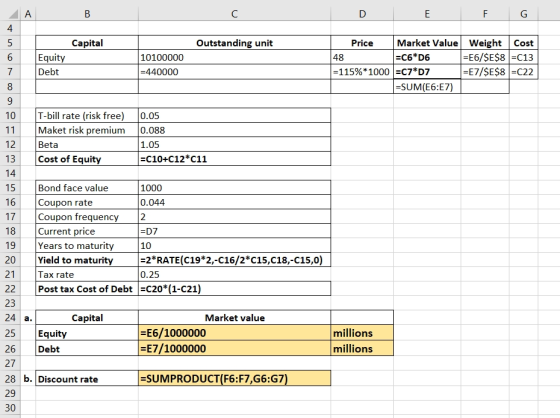This screenshot has width=560, height=418.
Task: Click the 'a.' marker in row 24
Action: tap(28, 318)
